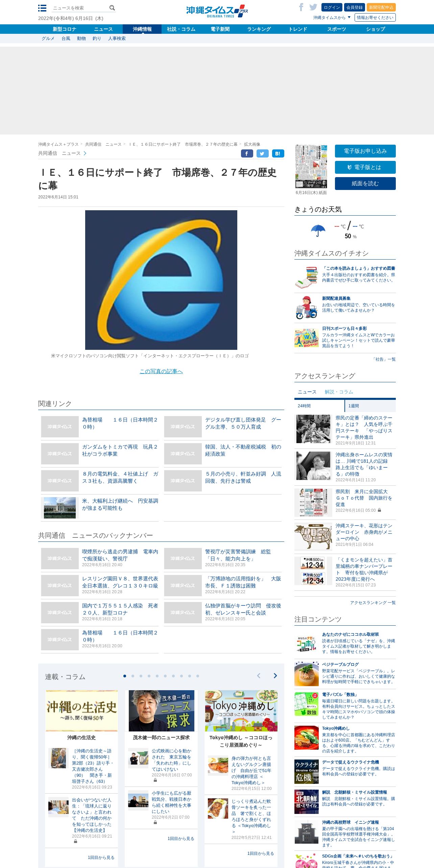
Task: Share article via Twitter button
Action: pos(262,153)
